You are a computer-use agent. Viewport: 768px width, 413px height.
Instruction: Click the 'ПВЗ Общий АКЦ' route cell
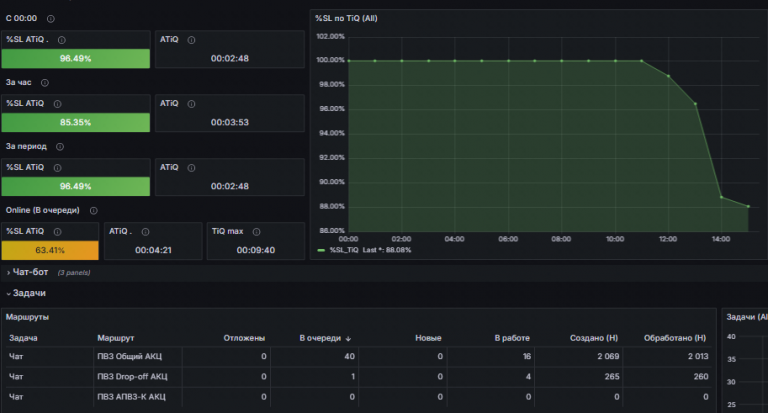129,356
